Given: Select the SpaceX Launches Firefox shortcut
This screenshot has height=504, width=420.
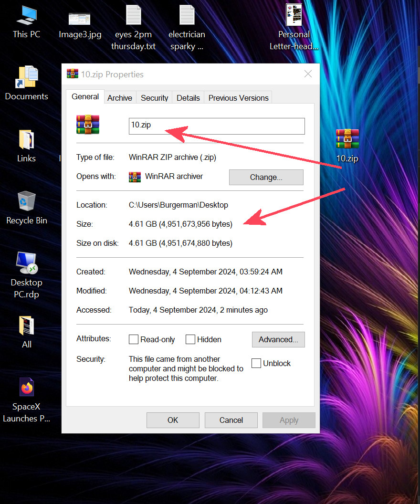Looking at the screenshot, I should [27, 388].
